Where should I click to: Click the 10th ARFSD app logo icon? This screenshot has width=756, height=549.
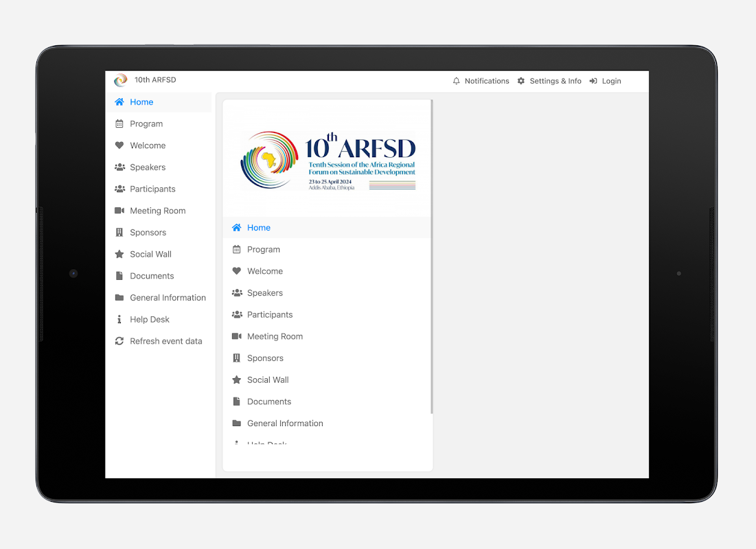[121, 80]
